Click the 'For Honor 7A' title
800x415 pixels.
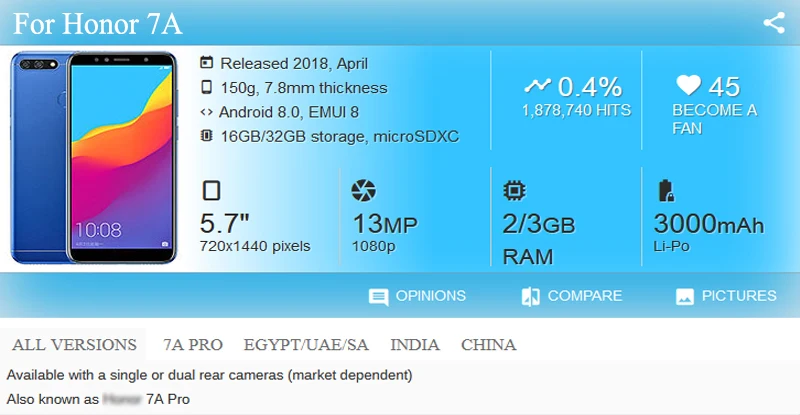pyautogui.click(x=97, y=24)
